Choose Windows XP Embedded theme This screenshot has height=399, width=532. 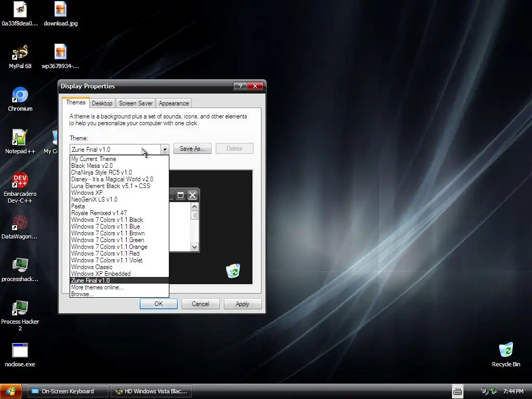[x=119, y=274]
